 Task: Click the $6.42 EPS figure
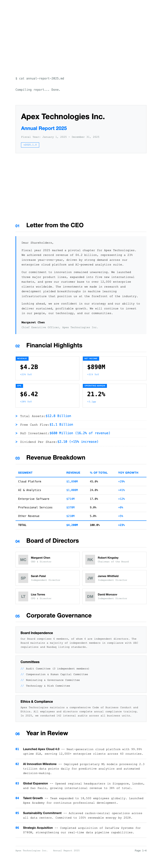click(x=29, y=394)
